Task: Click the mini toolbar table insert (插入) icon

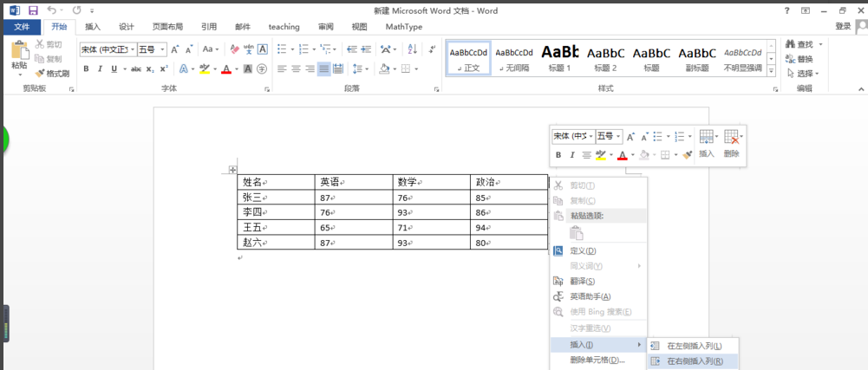Action: pyautogui.click(x=706, y=139)
